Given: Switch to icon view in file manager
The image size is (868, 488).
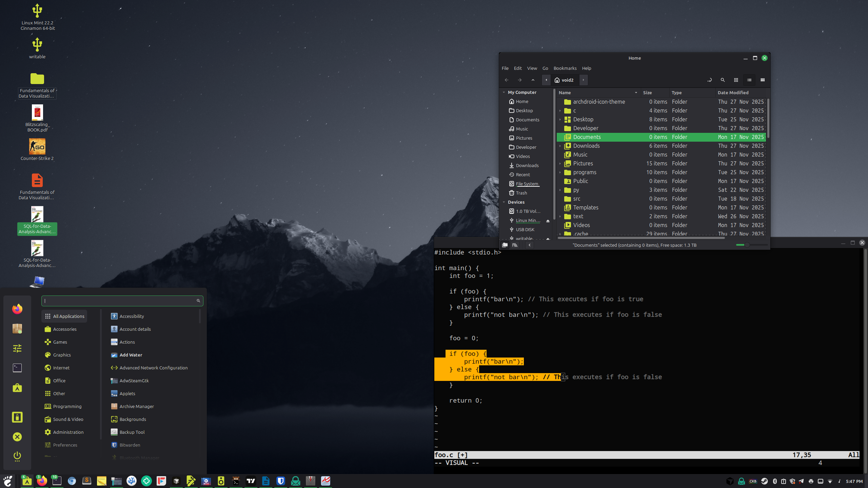Looking at the screenshot, I should 736,80.
